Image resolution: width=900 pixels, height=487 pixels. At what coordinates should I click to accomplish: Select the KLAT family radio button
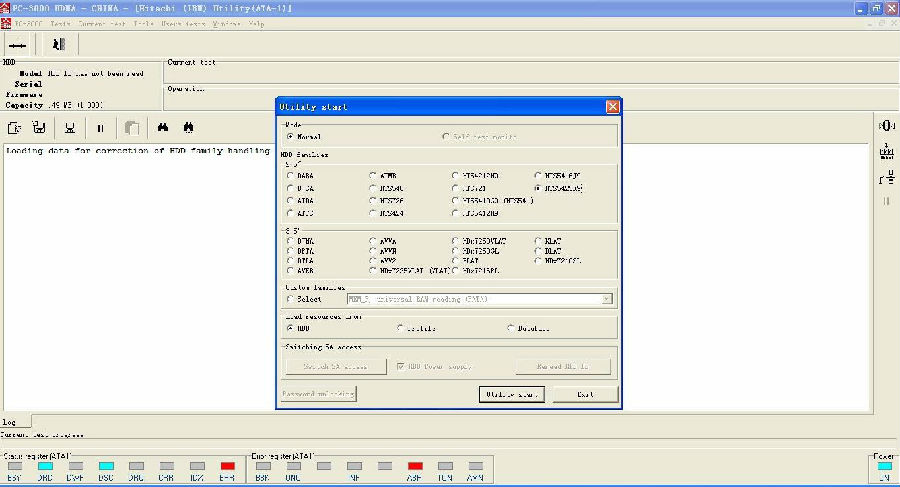coord(538,241)
